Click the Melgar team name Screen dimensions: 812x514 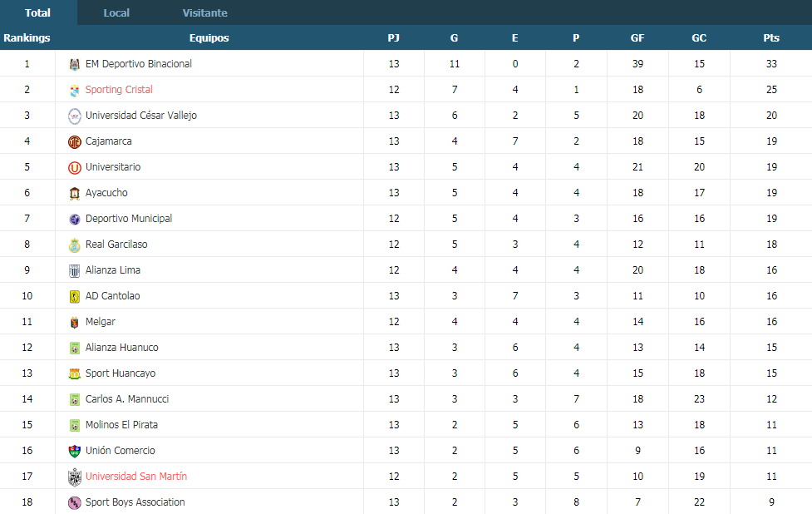pos(101,322)
